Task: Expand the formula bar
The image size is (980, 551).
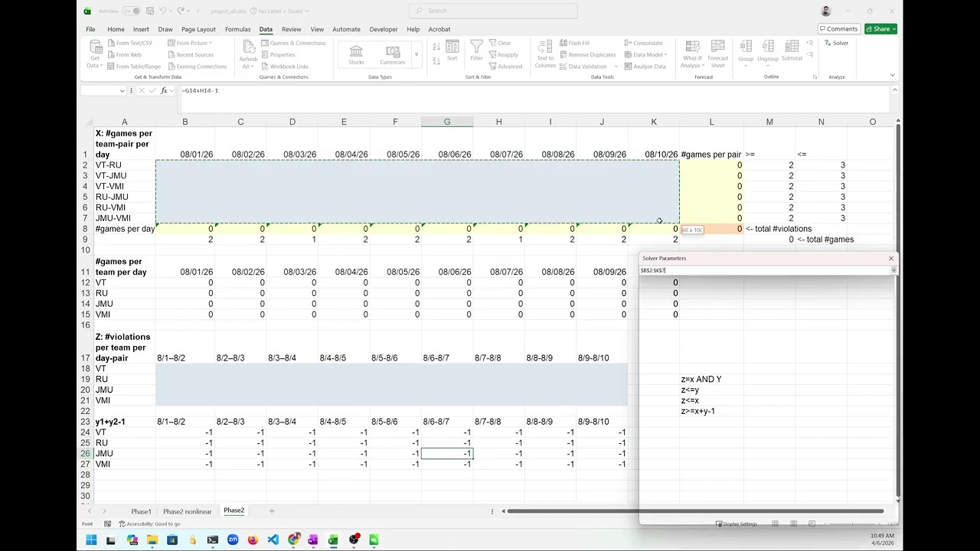Action: [x=893, y=90]
